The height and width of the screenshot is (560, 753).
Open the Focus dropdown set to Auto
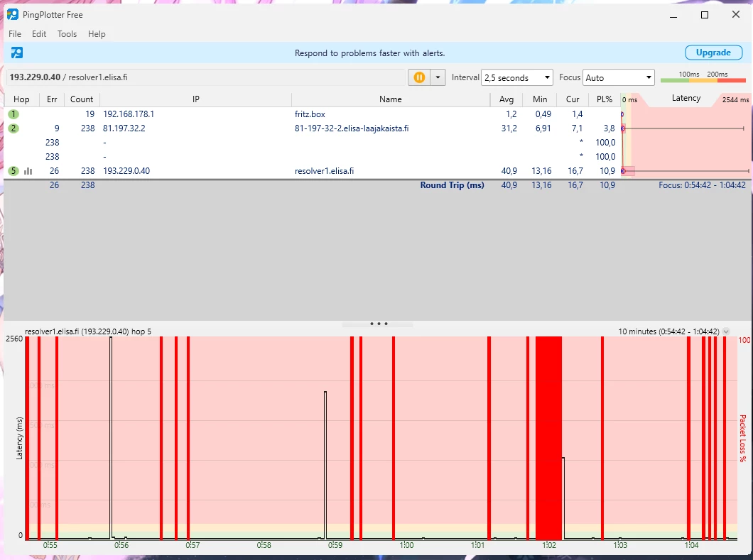[618, 78]
